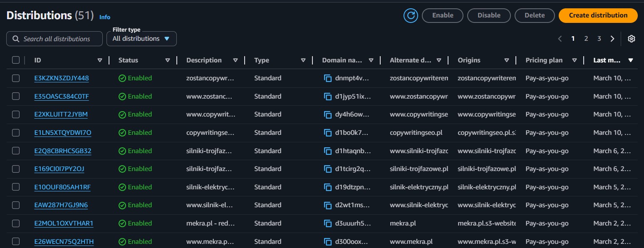
Task: Copy the dnmpt4v domain name for E3KZKN3ZDJY448
Action: coord(328,78)
